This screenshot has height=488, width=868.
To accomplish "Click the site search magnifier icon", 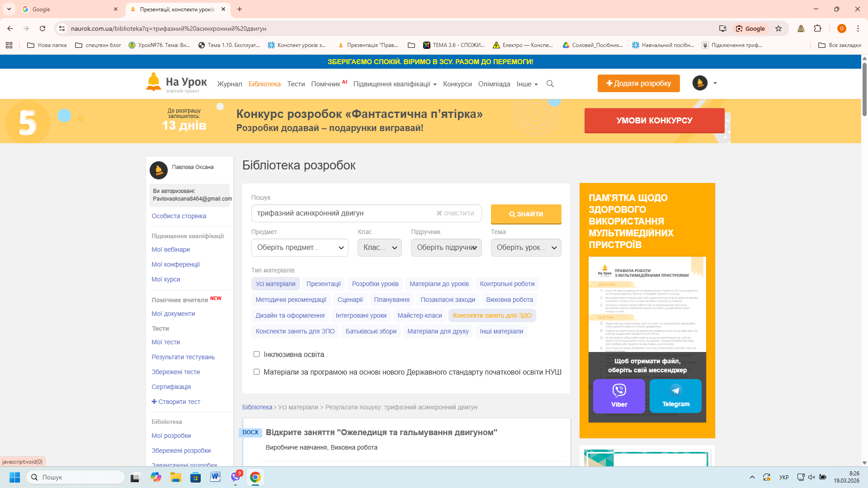I will point(550,84).
